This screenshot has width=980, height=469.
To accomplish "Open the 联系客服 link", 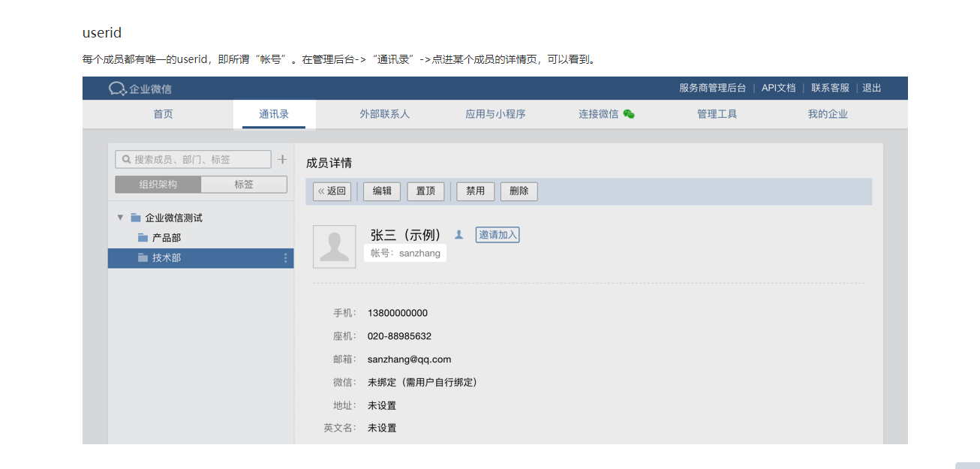I will click(830, 88).
